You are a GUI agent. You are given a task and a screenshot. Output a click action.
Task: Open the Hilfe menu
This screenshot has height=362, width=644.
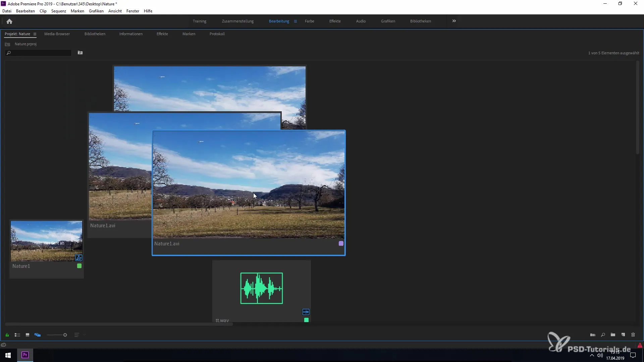(x=148, y=11)
